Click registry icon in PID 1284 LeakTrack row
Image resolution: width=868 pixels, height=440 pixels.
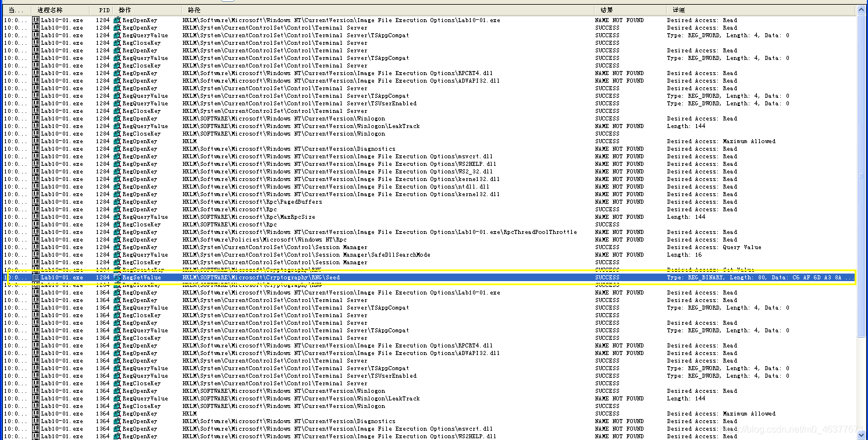tap(117, 126)
